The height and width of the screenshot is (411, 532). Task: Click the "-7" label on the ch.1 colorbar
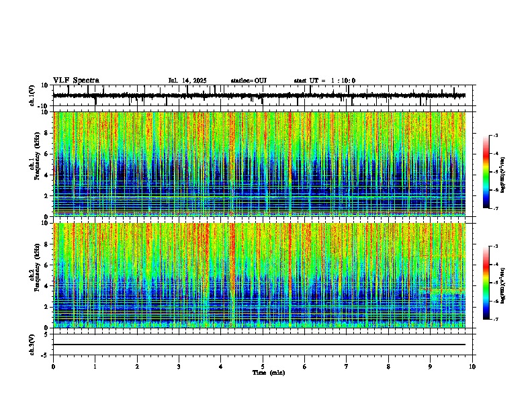[x=495, y=208]
